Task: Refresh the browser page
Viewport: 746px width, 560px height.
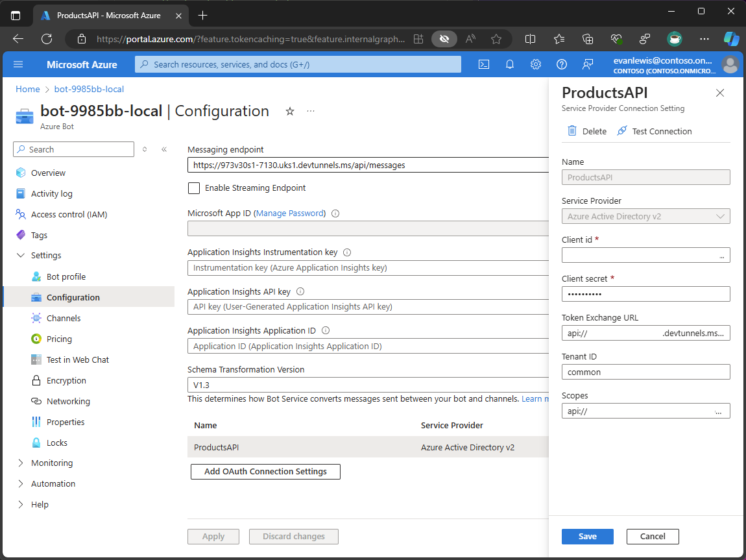Action: pos(47,39)
